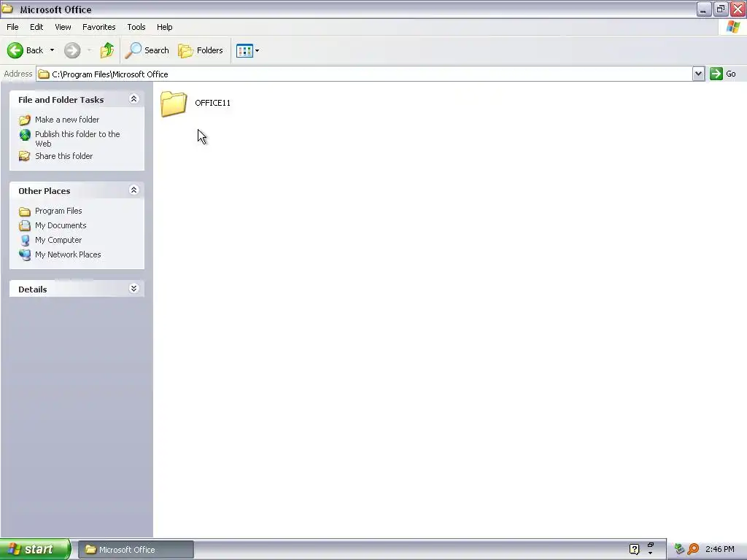The width and height of the screenshot is (747, 560).
Task: Click the My Computer icon
Action: pos(25,241)
